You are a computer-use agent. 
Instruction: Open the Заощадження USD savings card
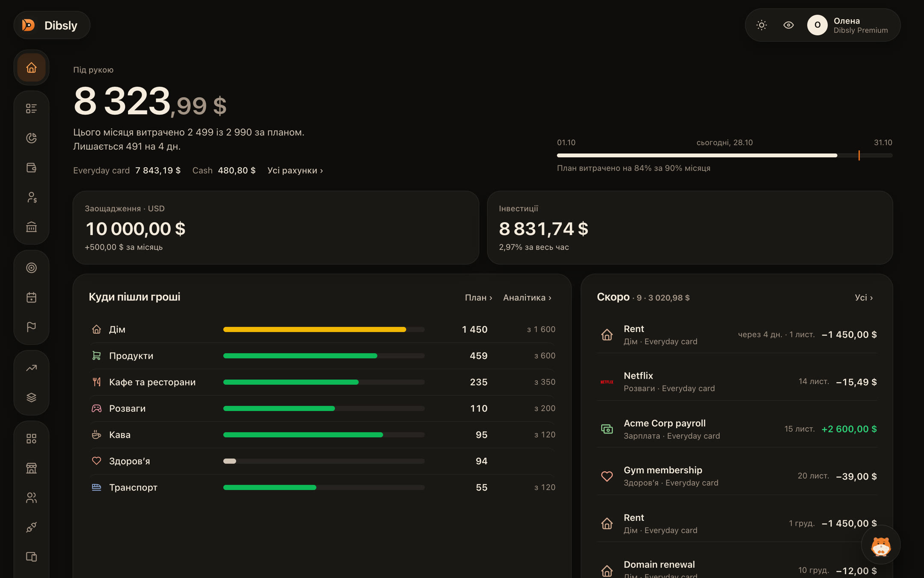click(x=276, y=228)
